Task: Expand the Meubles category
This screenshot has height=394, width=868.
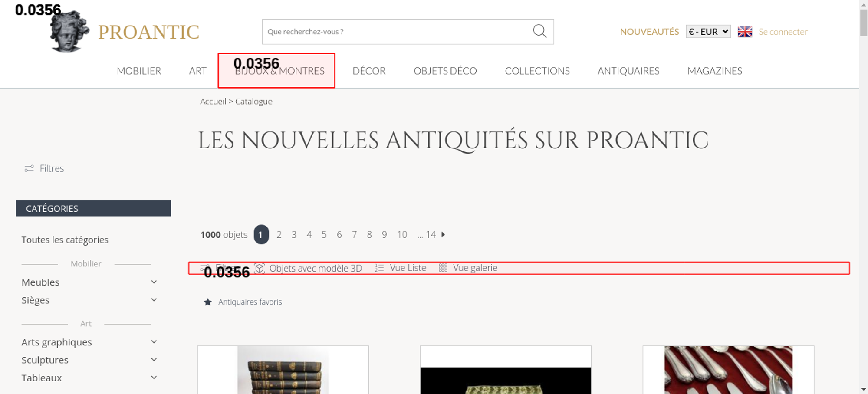Action: [154, 282]
